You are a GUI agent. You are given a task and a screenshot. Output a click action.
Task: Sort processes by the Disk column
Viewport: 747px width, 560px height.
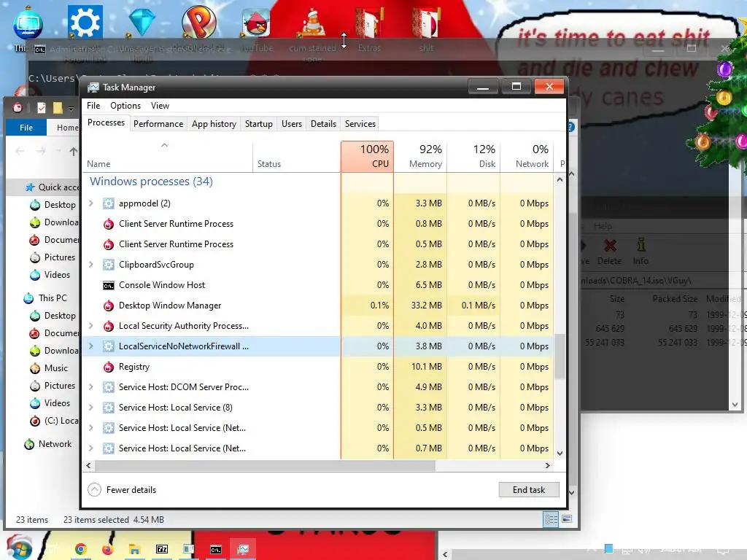point(473,157)
